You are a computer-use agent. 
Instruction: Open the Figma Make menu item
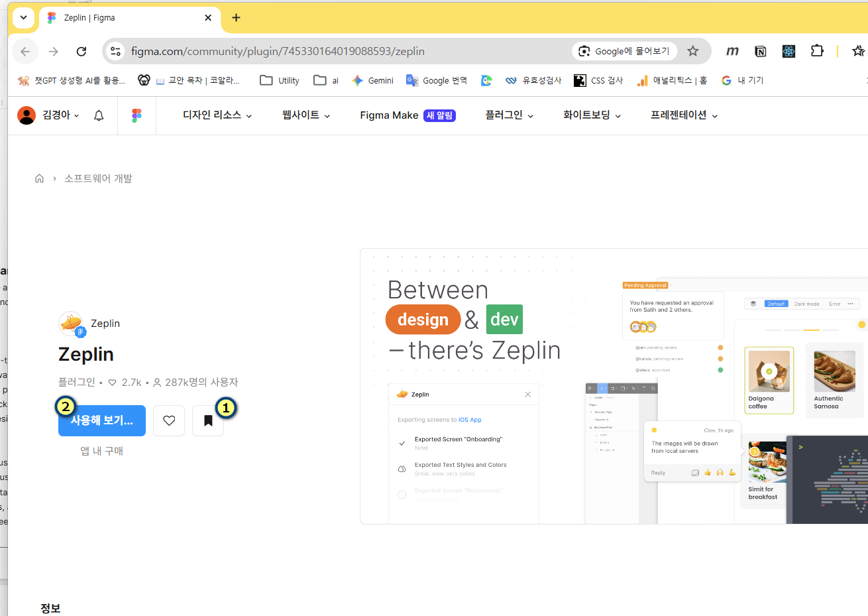click(x=389, y=115)
